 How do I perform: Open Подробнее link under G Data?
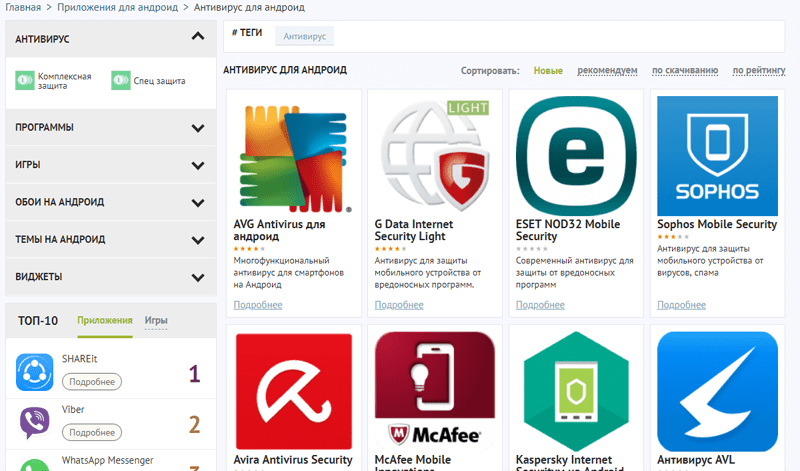(399, 305)
